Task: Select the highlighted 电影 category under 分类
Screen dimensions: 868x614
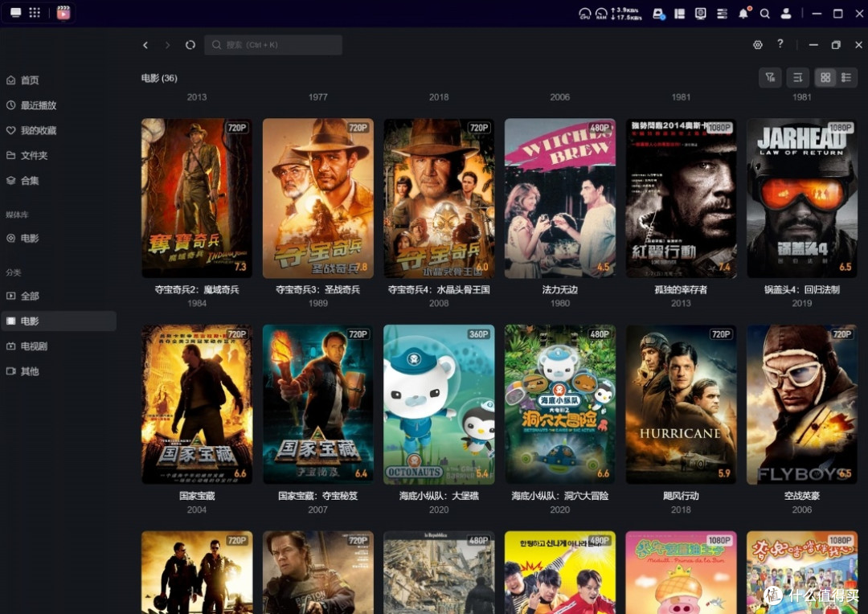Action: coord(59,321)
